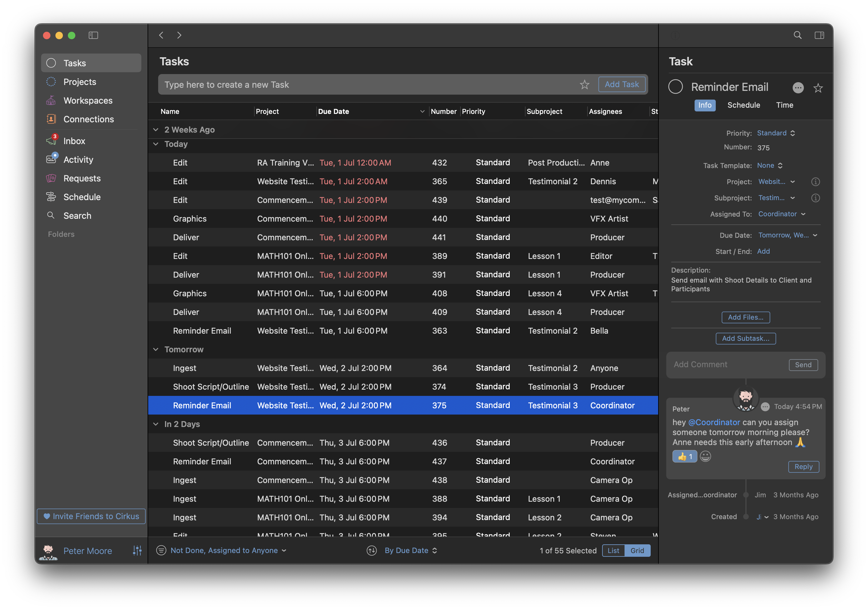Click the sort direction icon beside By Due Date
868x610 pixels.
[x=372, y=551]
